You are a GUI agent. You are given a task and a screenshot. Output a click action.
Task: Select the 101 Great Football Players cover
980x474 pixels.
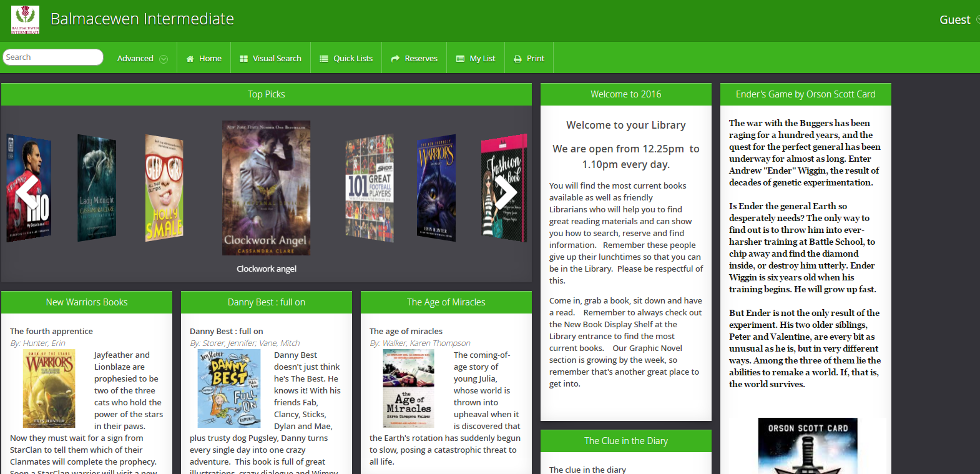370,188
